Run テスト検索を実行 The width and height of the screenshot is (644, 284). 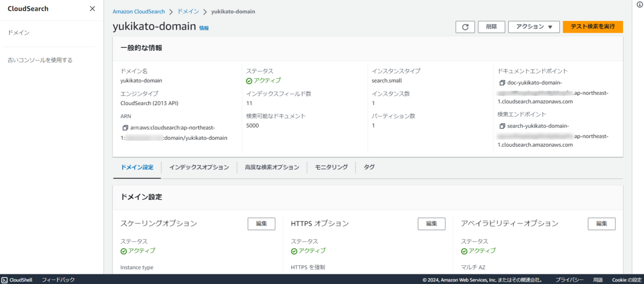click(593, 27)
